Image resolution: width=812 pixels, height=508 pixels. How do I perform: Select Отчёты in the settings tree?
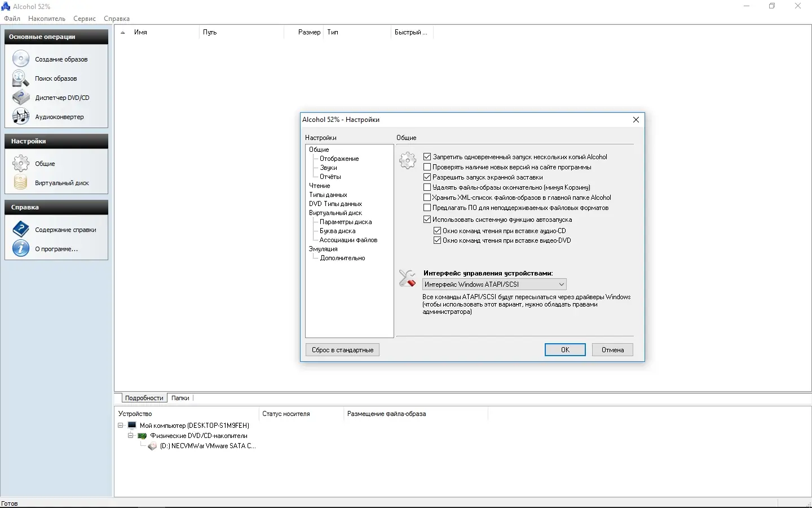(x=330, y=177)
